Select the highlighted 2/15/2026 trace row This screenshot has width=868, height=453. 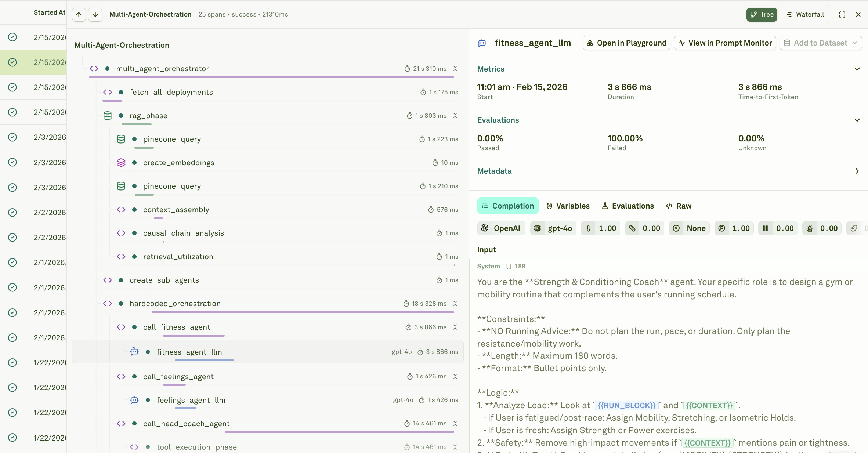pyautogui.click(x=33, y=62)
